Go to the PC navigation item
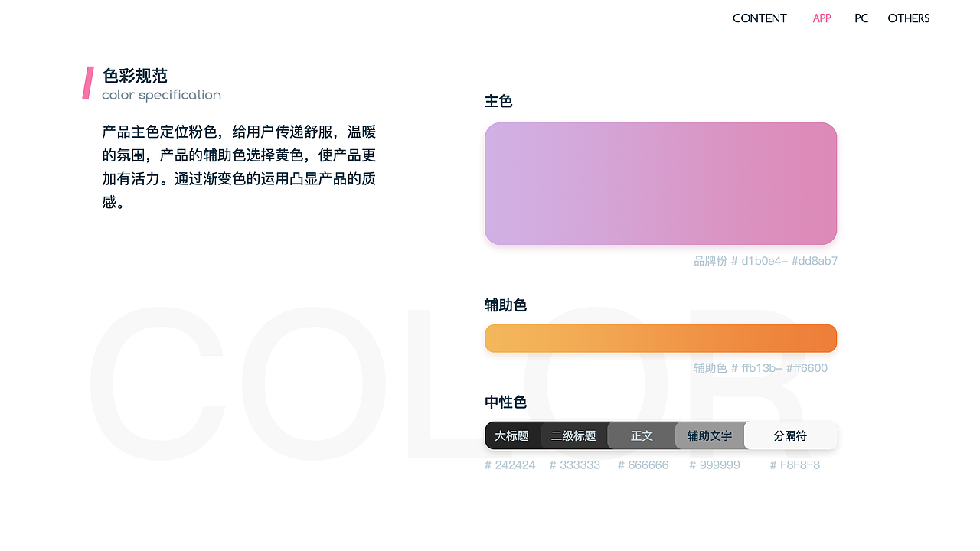The height and width of the screenshot is (551, 980). [861, 18]
